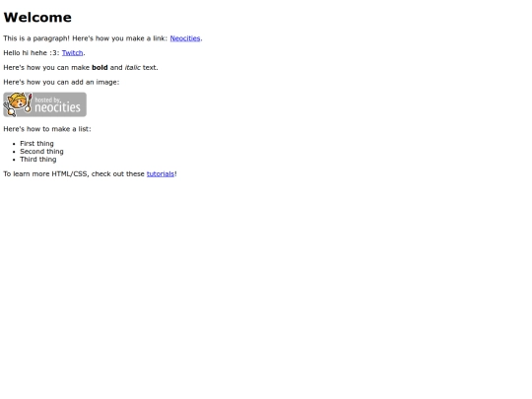The height and width of the screenshot is (399, 532).
Task: Select the 'Second thing' list item
Action: tap(41, 152)
